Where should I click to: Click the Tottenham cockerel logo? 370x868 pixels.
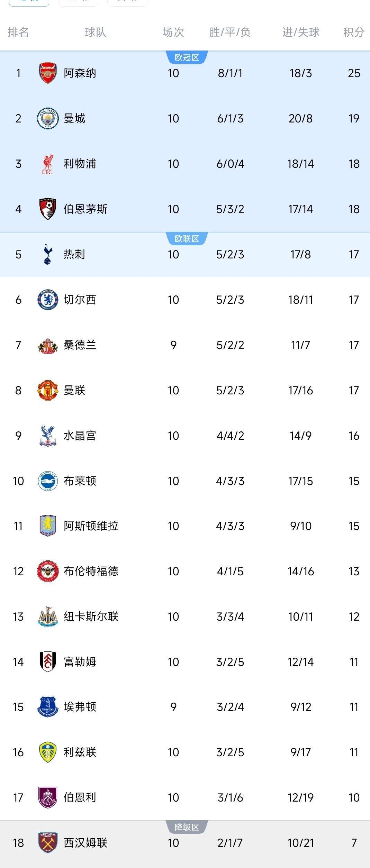coord(48,254)
